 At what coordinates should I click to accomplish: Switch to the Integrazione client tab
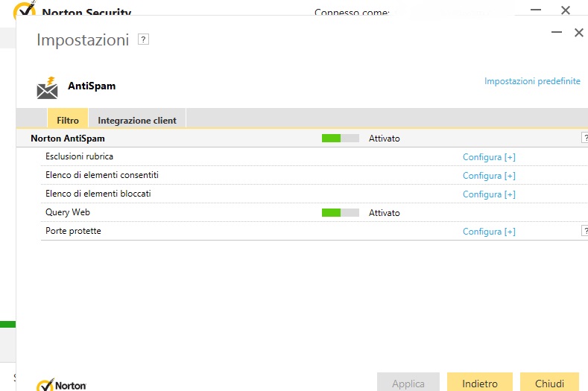[137, 120]
